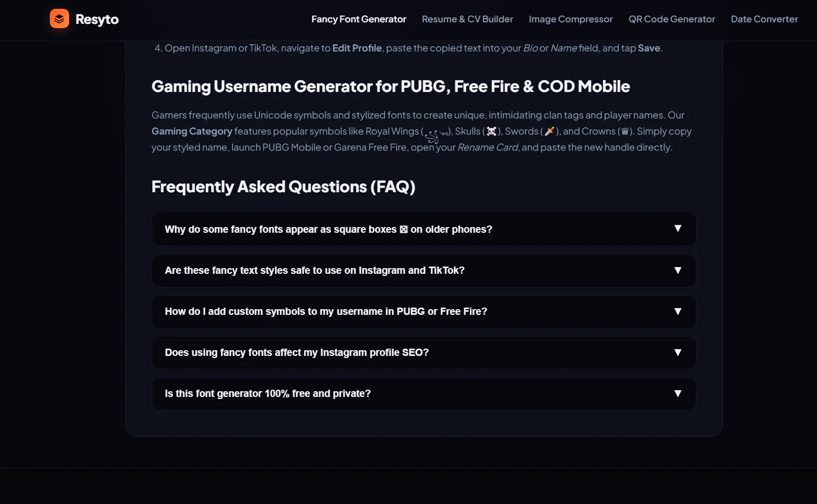Navigate to Date Converter
The width and height of the screenshot is (817, 504).
pos(764,19)
